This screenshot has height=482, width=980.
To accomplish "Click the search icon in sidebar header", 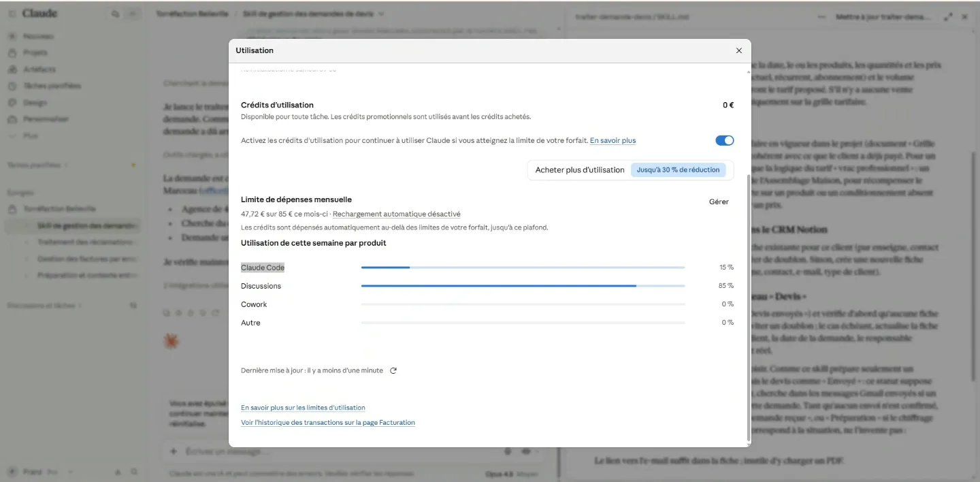I will pos(115,14).
